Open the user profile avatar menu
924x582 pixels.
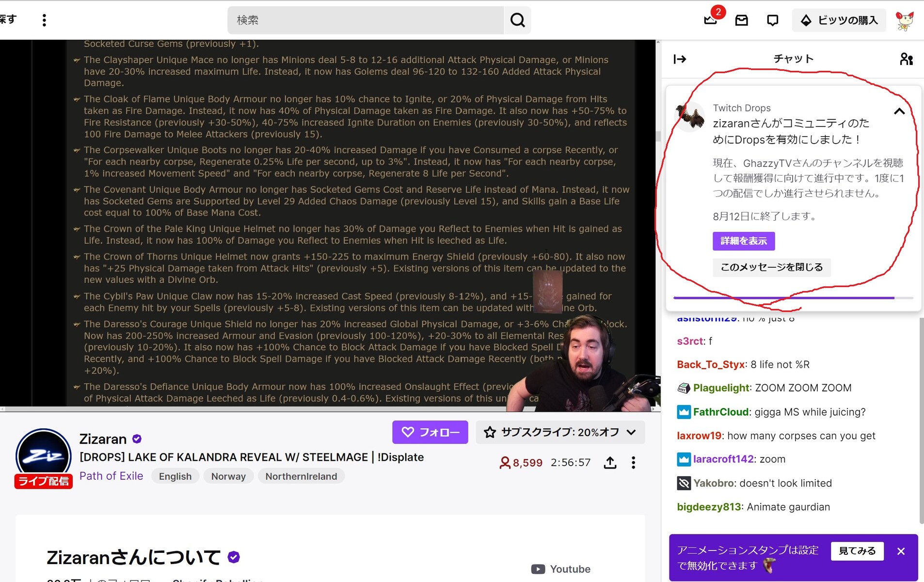(904, 20)
